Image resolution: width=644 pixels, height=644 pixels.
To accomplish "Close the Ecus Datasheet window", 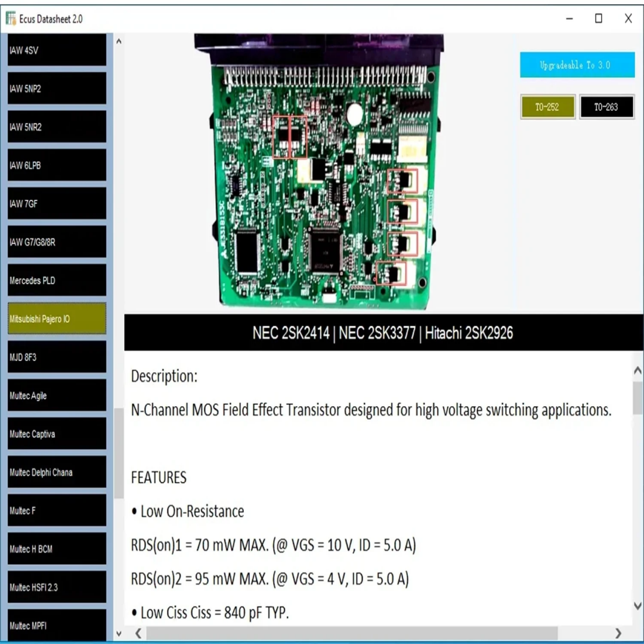I will (628, 18).
